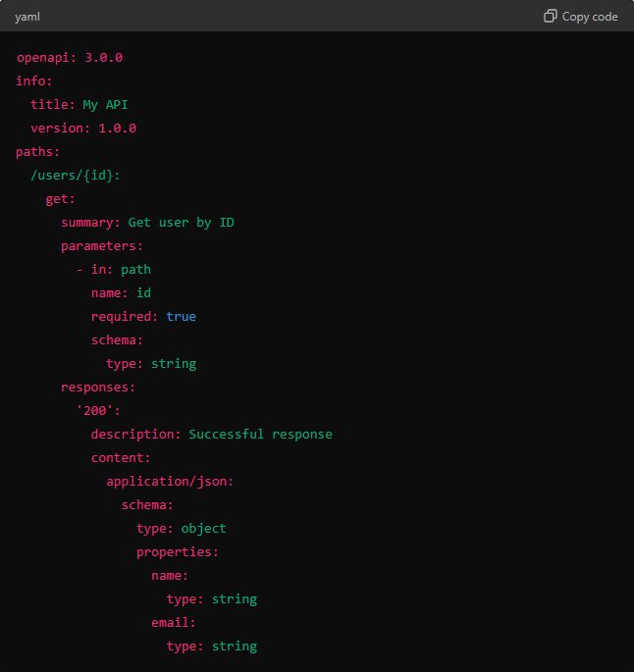The height and width of the screenshot is (672, 634).
Task: Click the 'required: true' line
Action: click(x=143, y=316)
